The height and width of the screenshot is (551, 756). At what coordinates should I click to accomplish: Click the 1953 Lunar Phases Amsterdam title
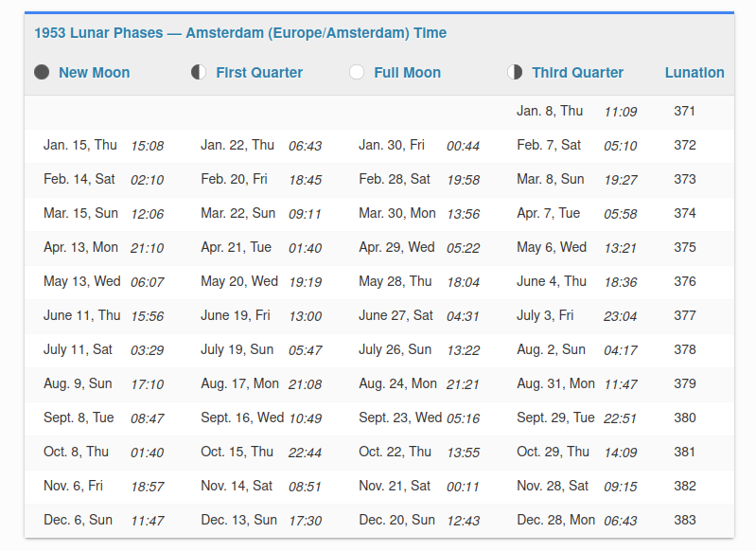[240, 33]
